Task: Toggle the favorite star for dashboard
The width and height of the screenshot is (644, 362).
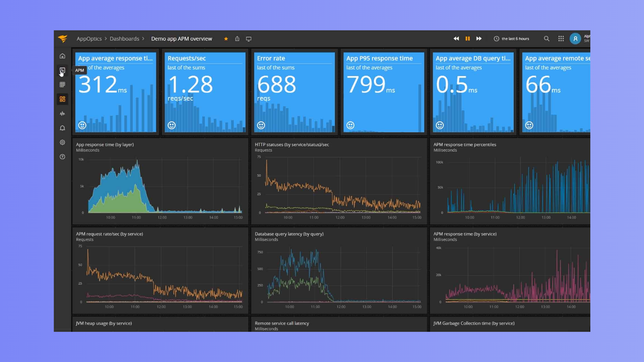Action: click(226, 39)
